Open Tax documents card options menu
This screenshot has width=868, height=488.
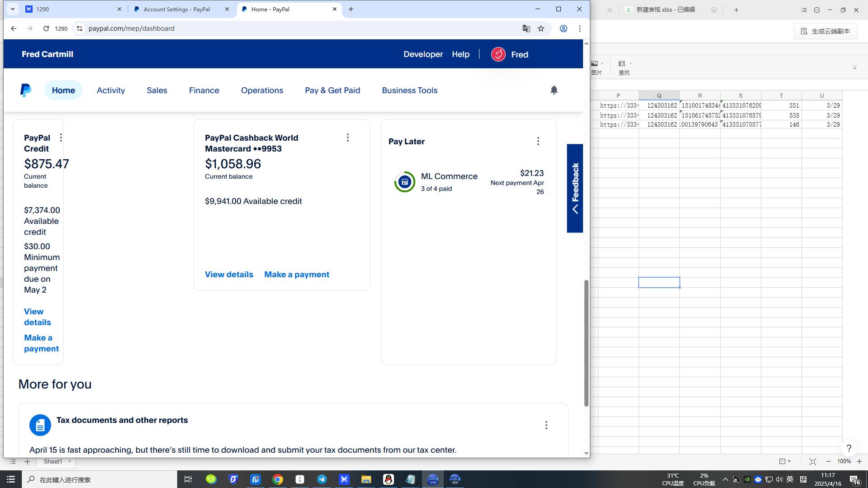tap(546, 425)
